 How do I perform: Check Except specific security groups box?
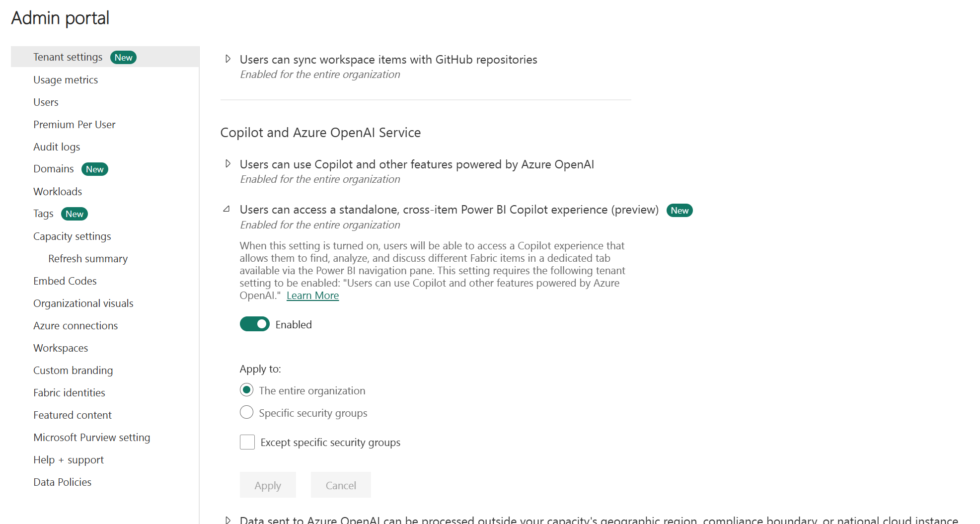tap(247, 442)
